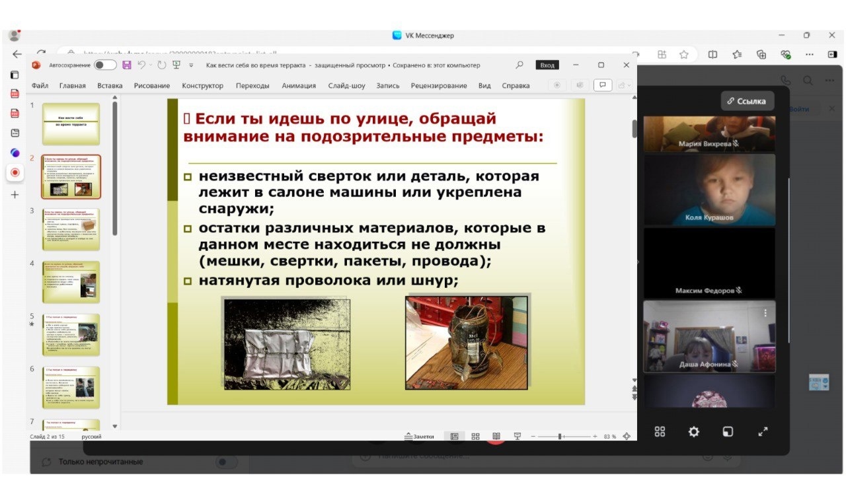Start presentation from beginning icon in quick access toolbar

click(176, 65)
